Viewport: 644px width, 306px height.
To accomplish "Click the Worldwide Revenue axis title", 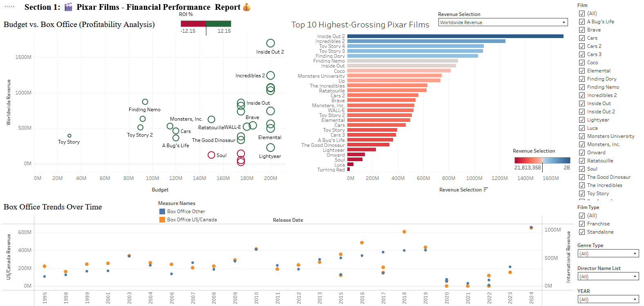I will (9, 102).
